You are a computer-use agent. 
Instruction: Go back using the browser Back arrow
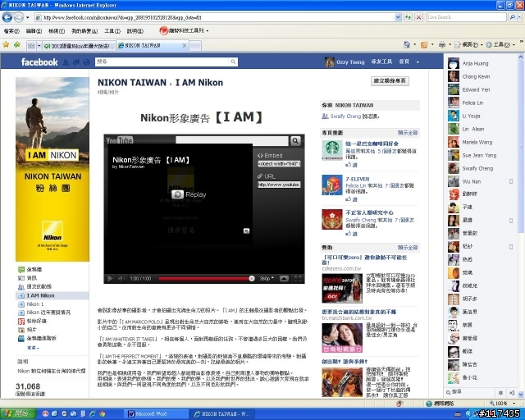click(x=7, y=17)
